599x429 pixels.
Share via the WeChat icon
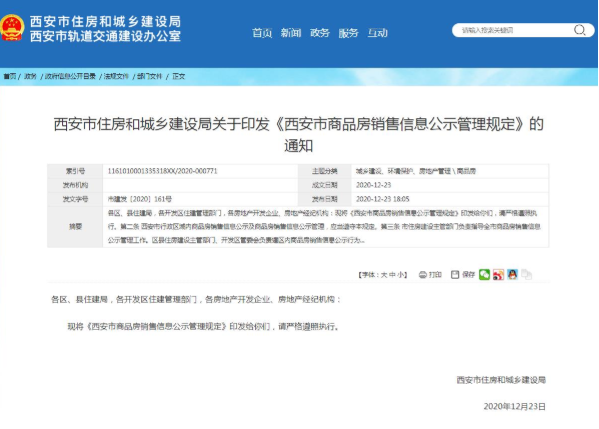(x=484, y=274)
